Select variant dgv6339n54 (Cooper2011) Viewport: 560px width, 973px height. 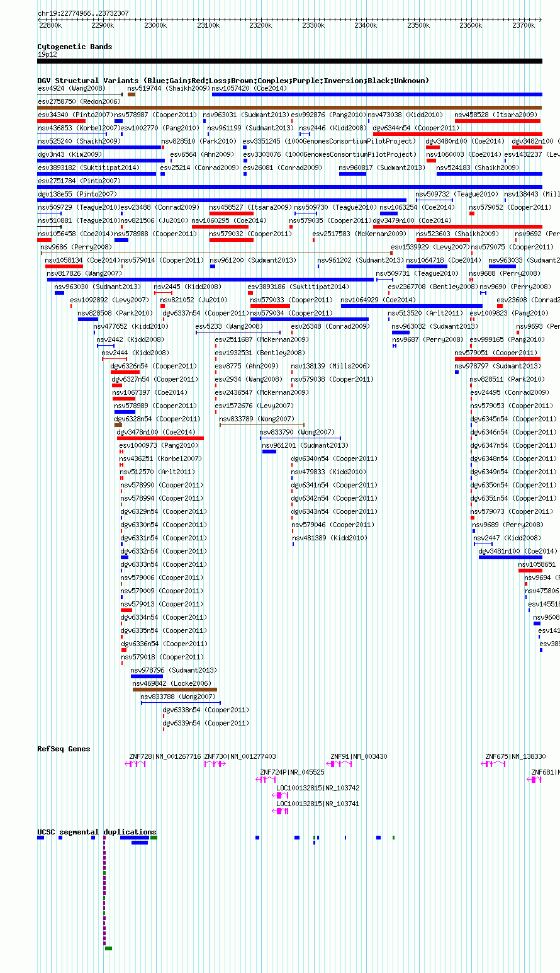tap(206, 723)
